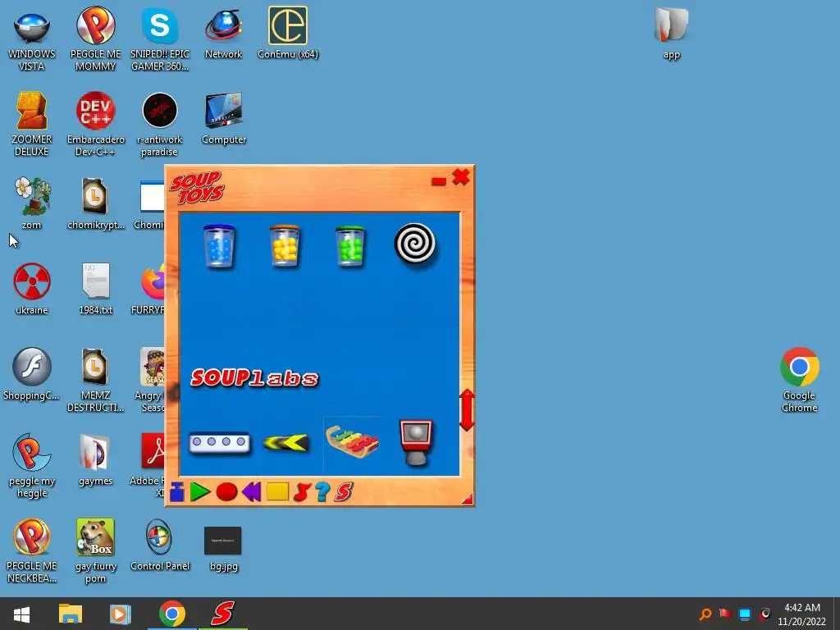Image resolution: width=840 pixels, height=630 pixels.
Task: Open File Explorer from the taskbar
Action: [x=71, y=614]
